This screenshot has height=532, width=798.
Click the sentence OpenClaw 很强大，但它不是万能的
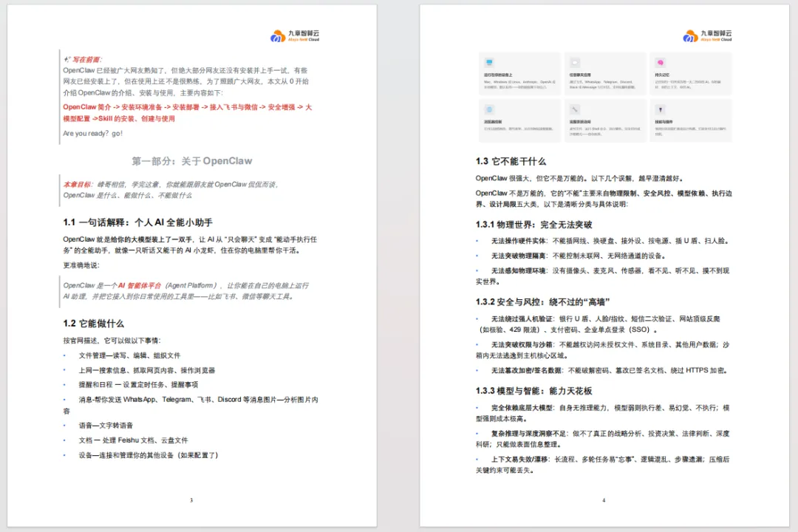click(579, 178)
